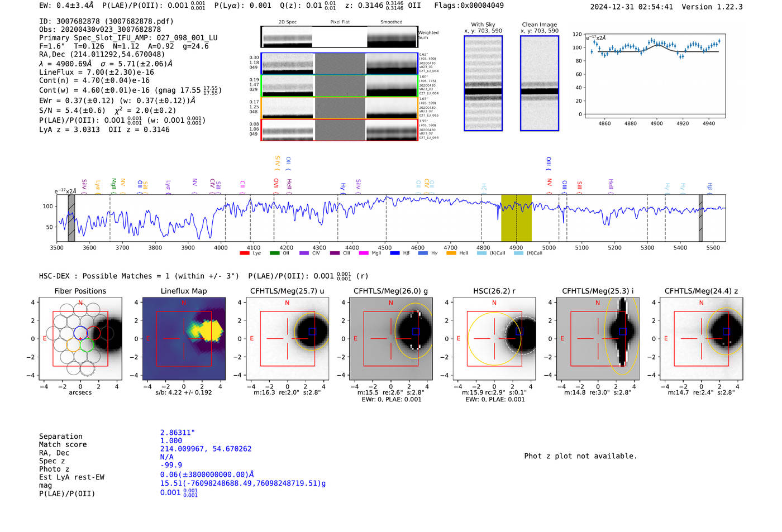Click the Gaussian line-fit plot near 4900Å

(655, 75)
